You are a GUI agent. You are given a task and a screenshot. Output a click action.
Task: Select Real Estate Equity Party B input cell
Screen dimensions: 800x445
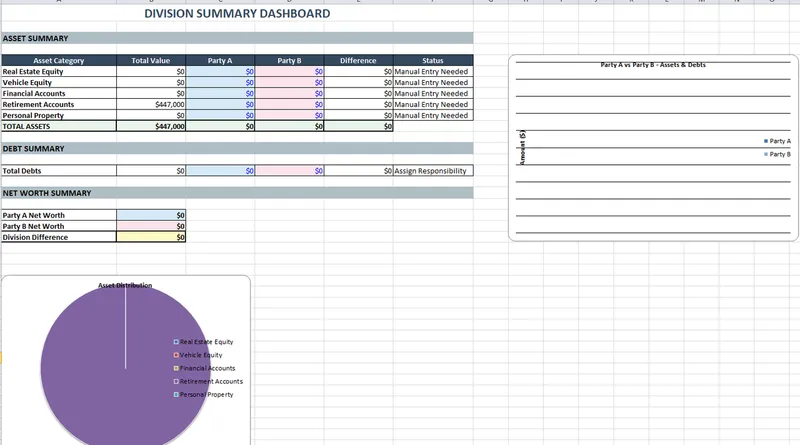tap(289, 71)
